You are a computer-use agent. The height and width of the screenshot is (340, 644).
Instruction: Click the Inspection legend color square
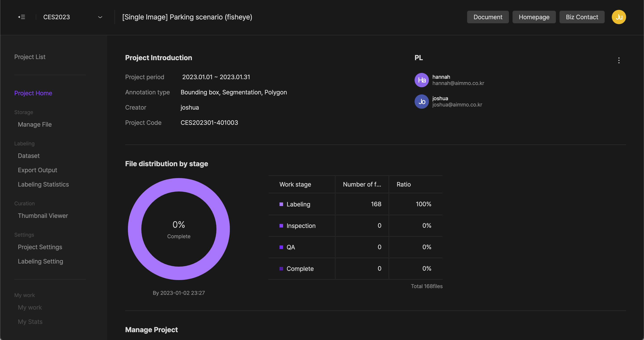[x=281, y=226]
